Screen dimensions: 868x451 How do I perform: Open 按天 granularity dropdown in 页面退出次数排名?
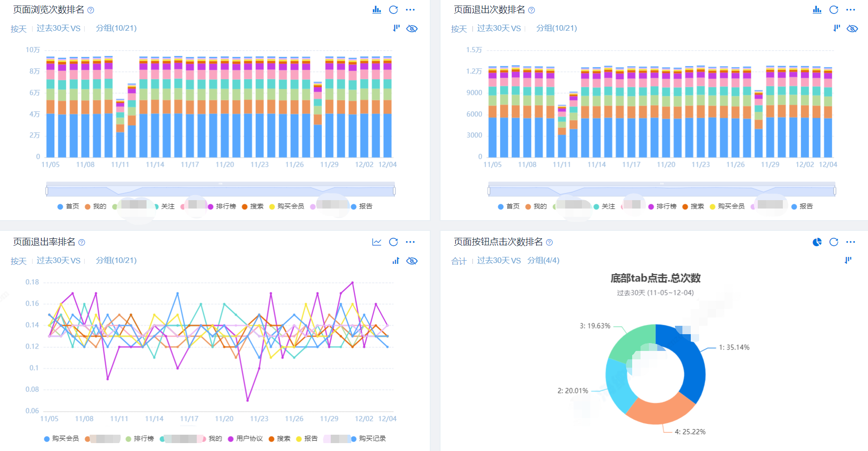[459, 29]
